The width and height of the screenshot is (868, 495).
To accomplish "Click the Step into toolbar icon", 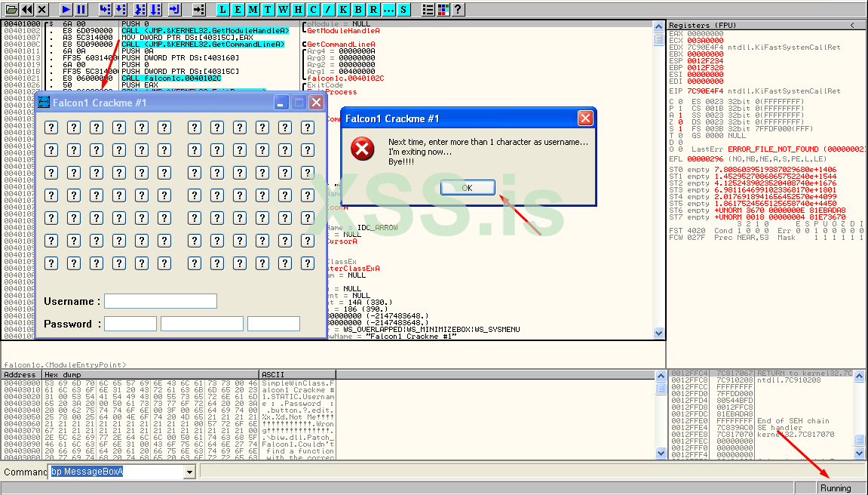I will tap(105, 9).
